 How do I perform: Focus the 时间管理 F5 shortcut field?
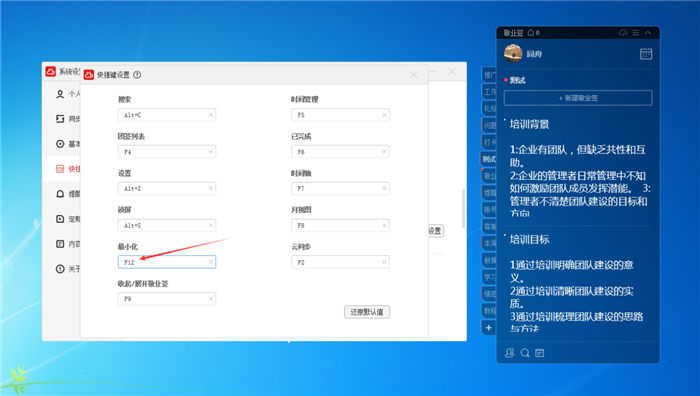tap(340, 115)
